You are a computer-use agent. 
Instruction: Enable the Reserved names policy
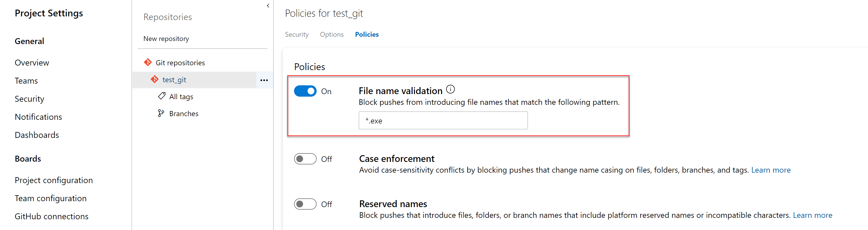pyautogui.click(x=305, y=204)
